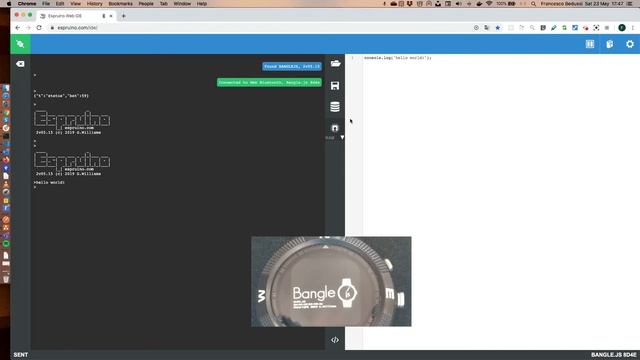Open the History menu
The image size is (640, 360).
tap(94, 4)
